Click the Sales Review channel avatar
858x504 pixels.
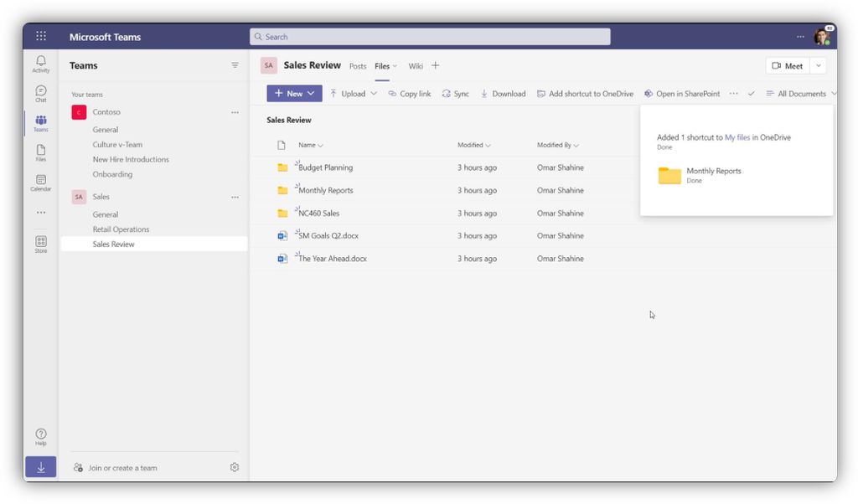click(269, 65)
